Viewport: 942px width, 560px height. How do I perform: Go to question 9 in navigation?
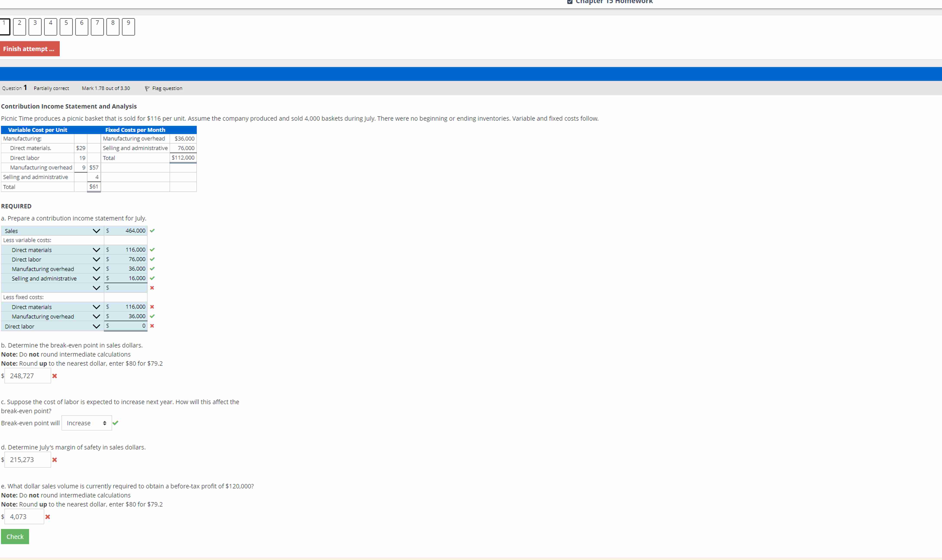click(x=128, y=27)
